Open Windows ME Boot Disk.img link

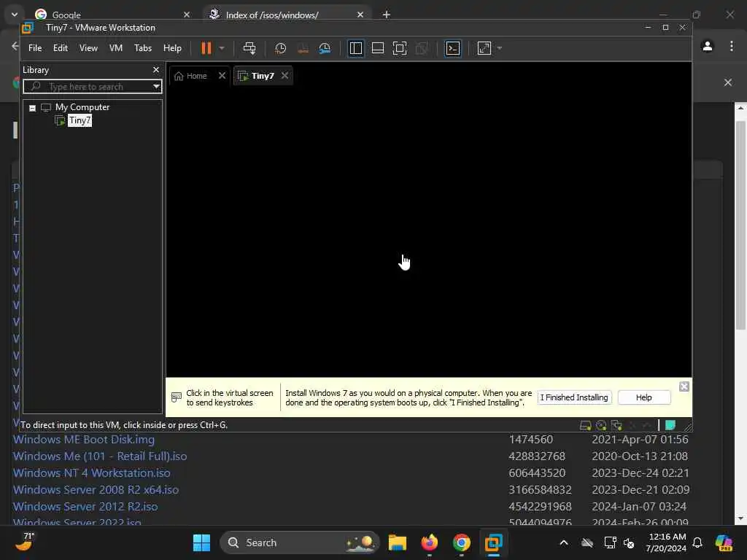(84, 440)
